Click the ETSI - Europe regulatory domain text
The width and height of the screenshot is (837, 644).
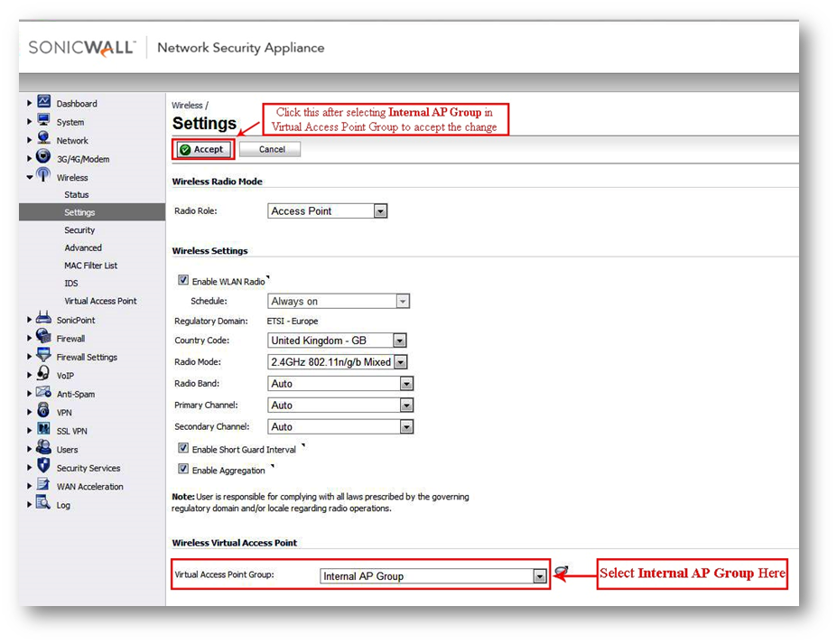(293, 321)
